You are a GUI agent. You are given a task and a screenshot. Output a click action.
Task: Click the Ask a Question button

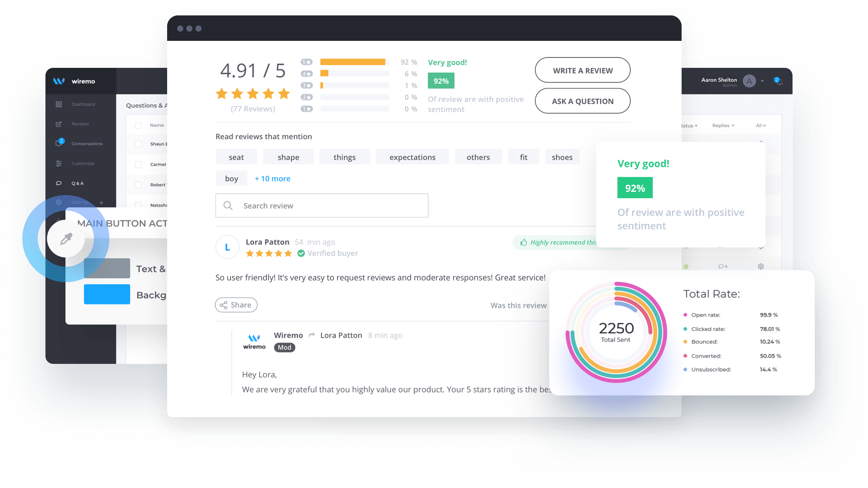[x=582, y=101]
